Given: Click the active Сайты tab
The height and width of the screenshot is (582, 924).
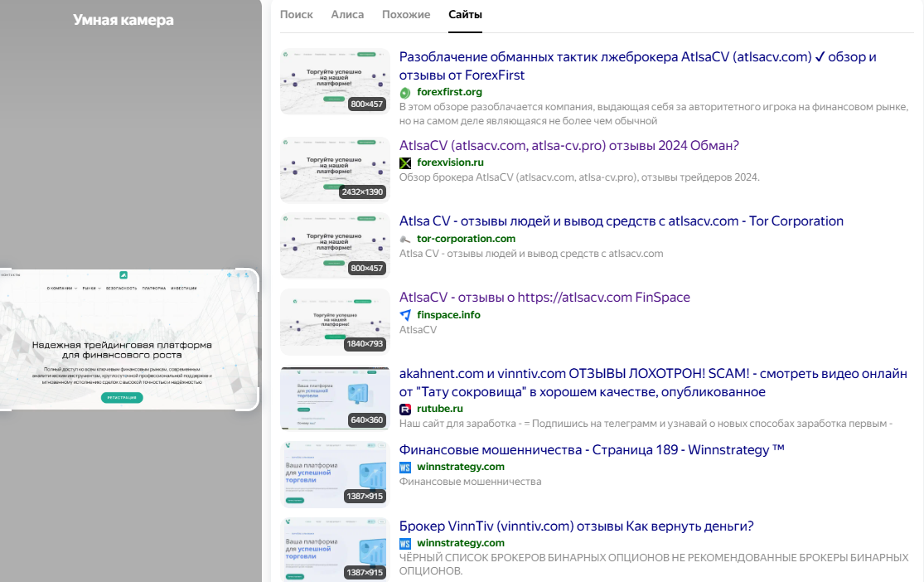Looking at the screenshot, I should click(465, 15).
